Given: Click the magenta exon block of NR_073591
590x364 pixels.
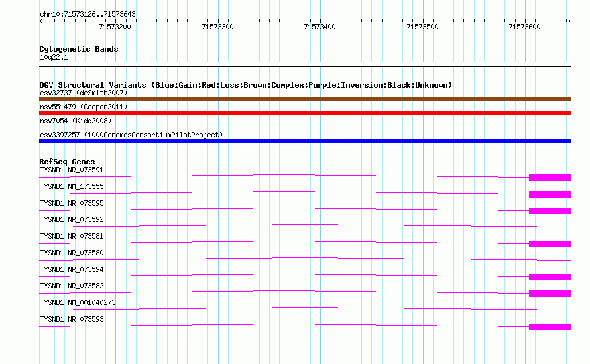Looking at the screenshot, I should tap(550, 178).
